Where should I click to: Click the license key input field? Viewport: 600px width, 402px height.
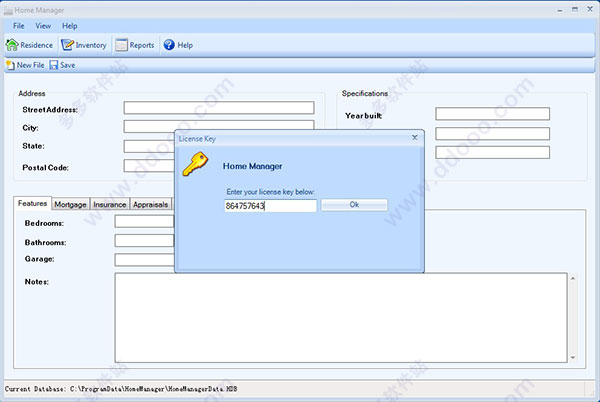(x=271, y=206)
